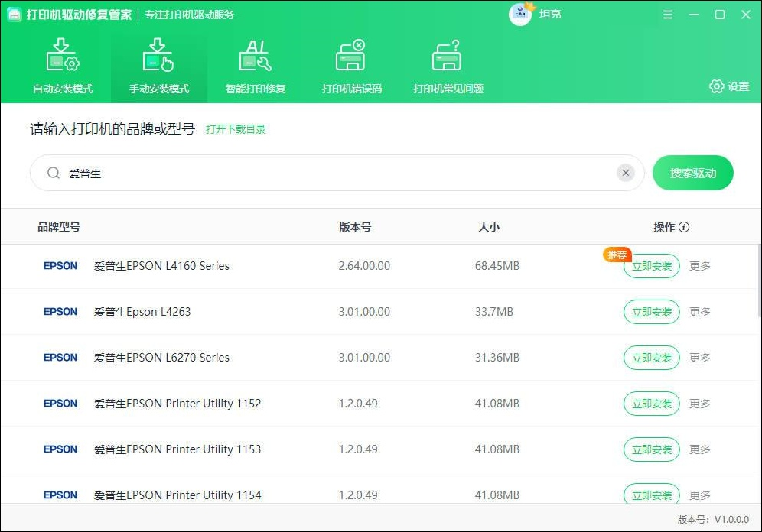
Task: Click 大小 column header
Action: point(488,227)
